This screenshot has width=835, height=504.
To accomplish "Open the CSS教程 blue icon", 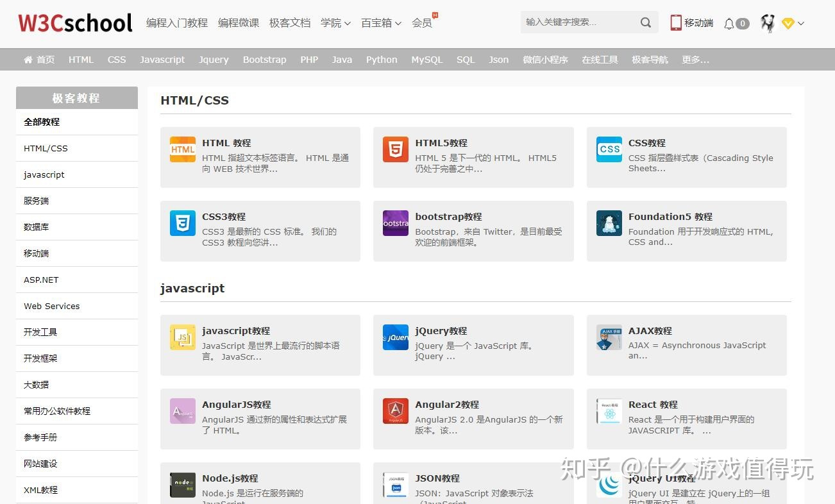I will pos(609,149).
